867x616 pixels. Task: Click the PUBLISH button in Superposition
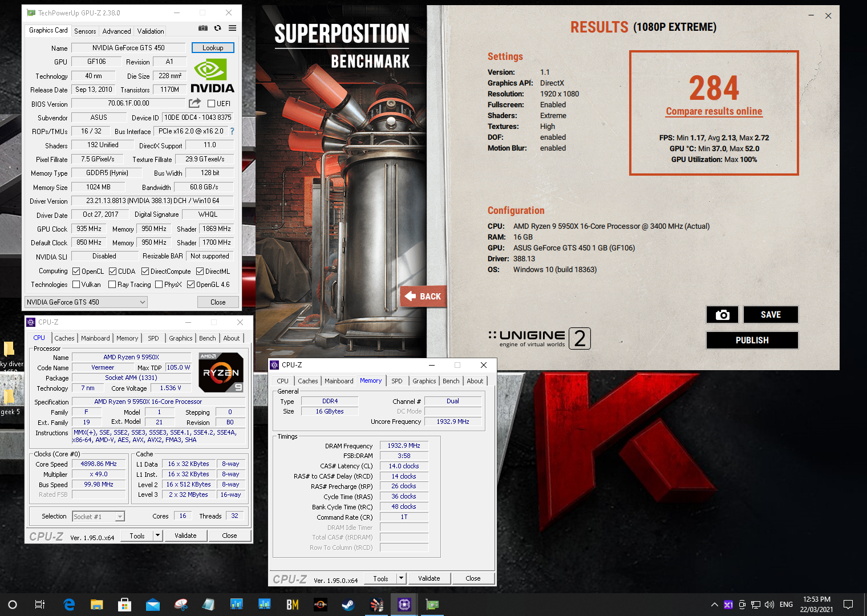point(752,341)
